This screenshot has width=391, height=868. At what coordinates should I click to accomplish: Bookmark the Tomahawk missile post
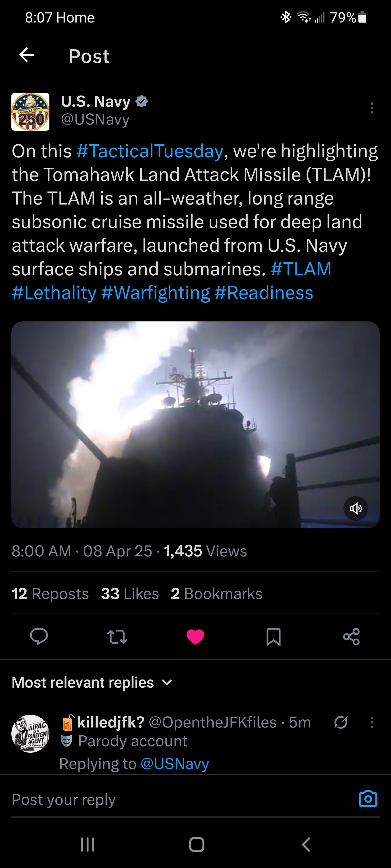tap(273, 637)
